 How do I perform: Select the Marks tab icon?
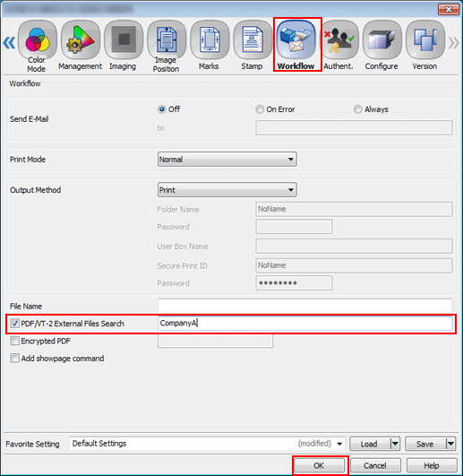click(x=210, y=40)
